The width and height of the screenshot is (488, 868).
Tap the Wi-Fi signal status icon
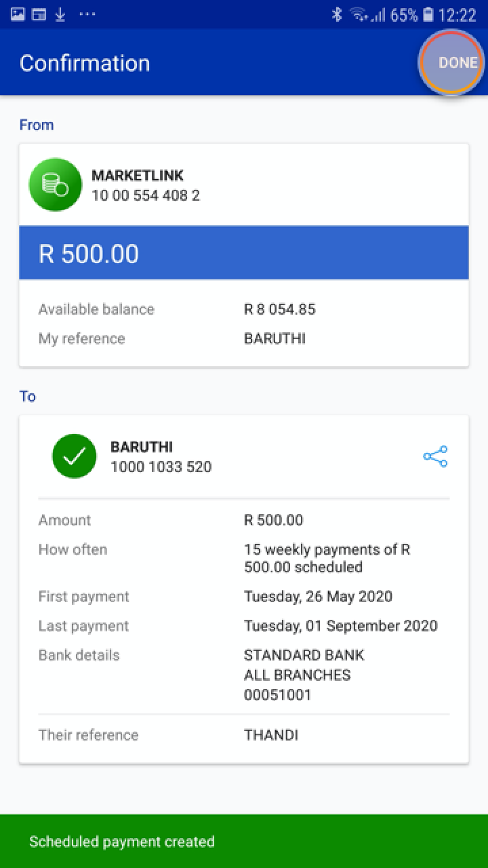tap(358, 14)
